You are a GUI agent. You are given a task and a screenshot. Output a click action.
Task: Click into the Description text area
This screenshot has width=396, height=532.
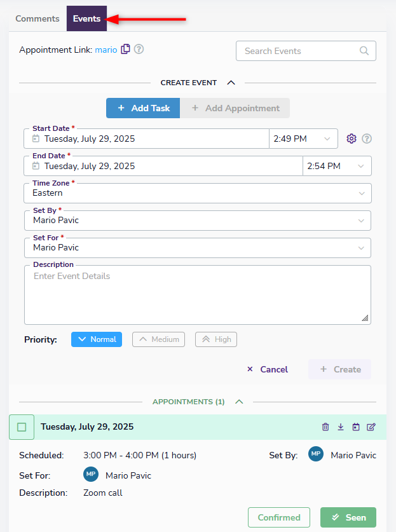point(198,294)
